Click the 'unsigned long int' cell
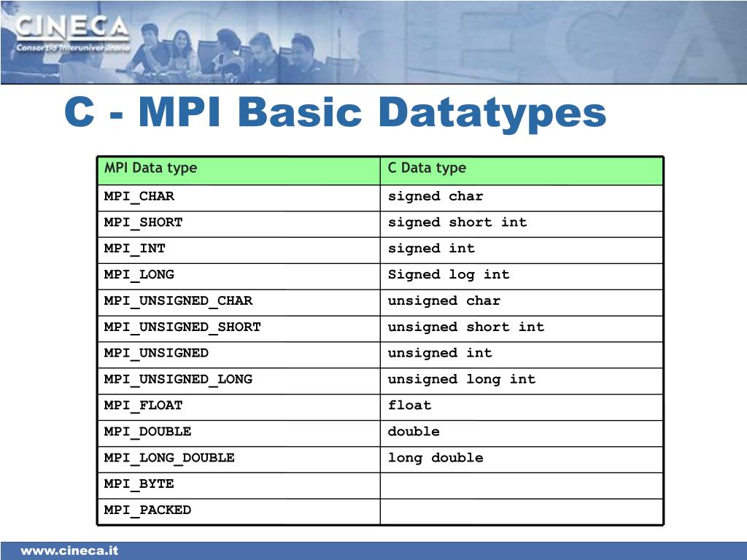Image resolution: width=747 pixels, height=560 pixels. pyautogui.click(x=522, y=381)
